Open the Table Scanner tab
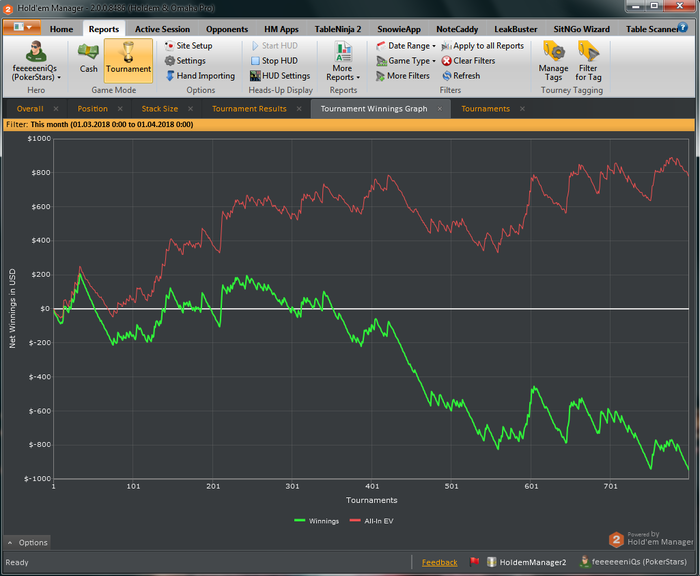700x576 pixels. tap(651, 29)
